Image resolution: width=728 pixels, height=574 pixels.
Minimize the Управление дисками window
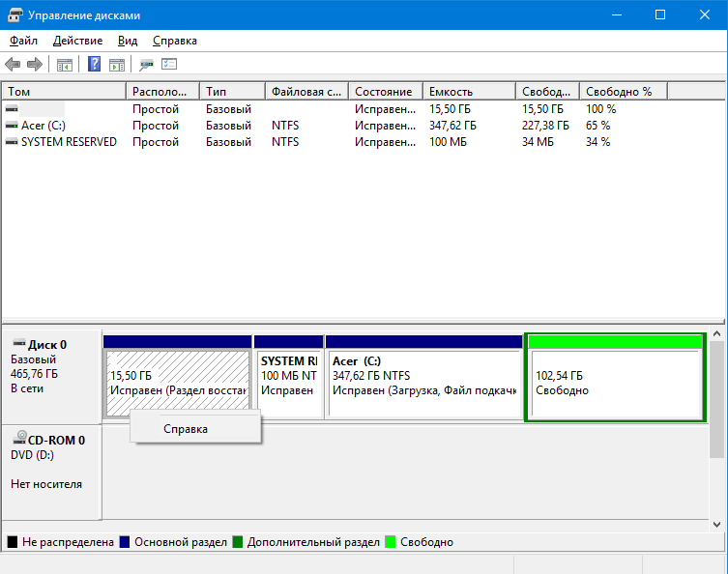[x=617, y=14]
